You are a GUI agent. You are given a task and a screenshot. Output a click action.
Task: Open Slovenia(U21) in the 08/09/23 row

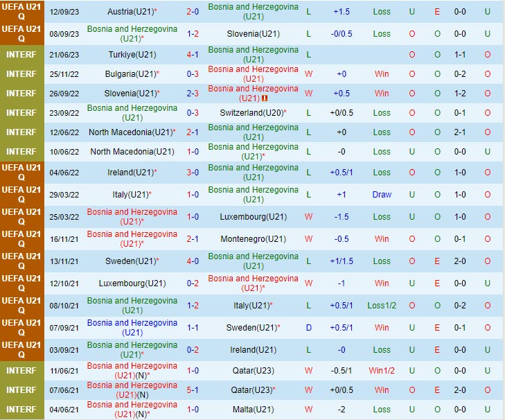[253, 34]
